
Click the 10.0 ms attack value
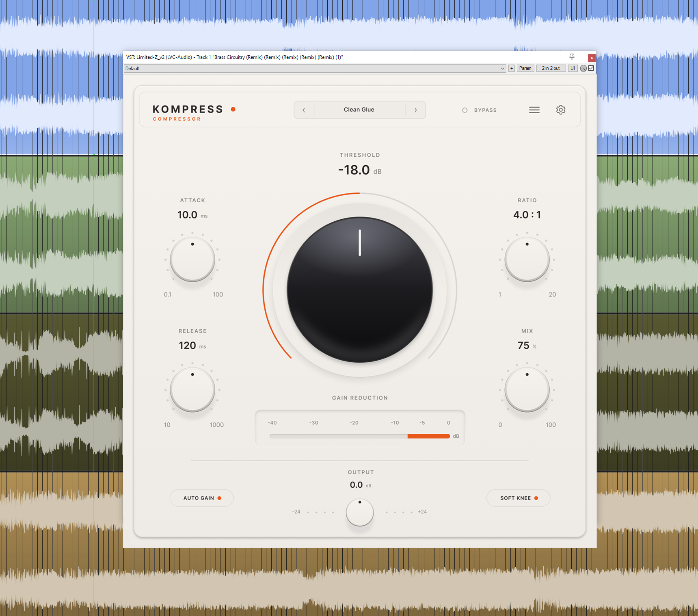click(192, 215)
